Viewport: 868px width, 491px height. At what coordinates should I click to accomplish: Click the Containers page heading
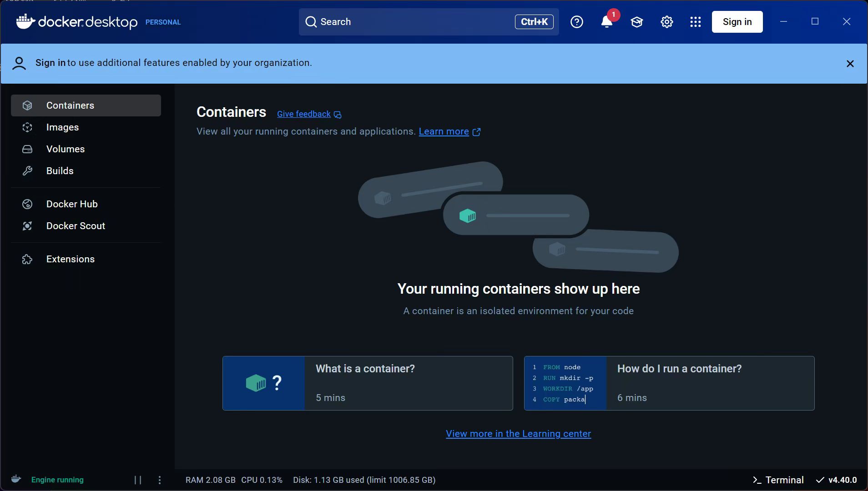click(231, 112)
